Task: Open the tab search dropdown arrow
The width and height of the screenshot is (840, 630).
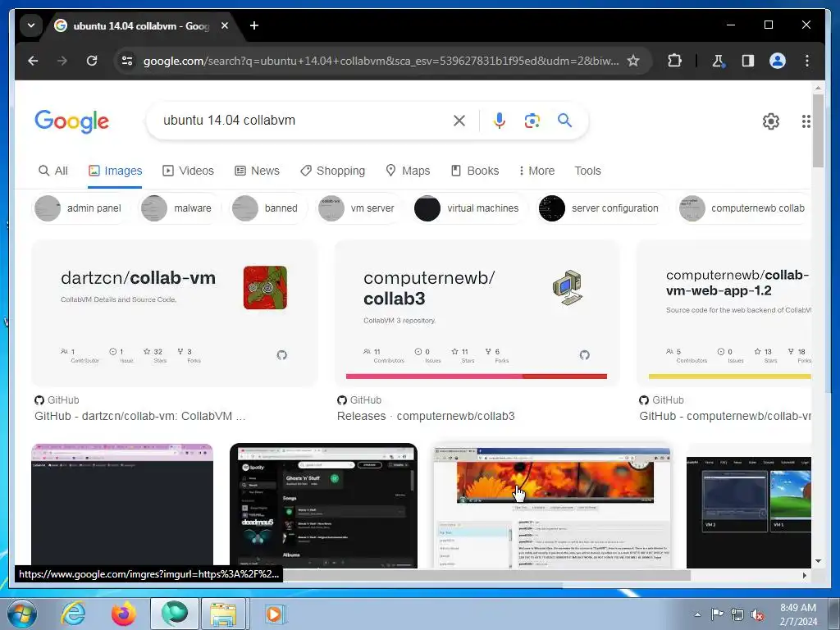Action: (x=31, y=25)
